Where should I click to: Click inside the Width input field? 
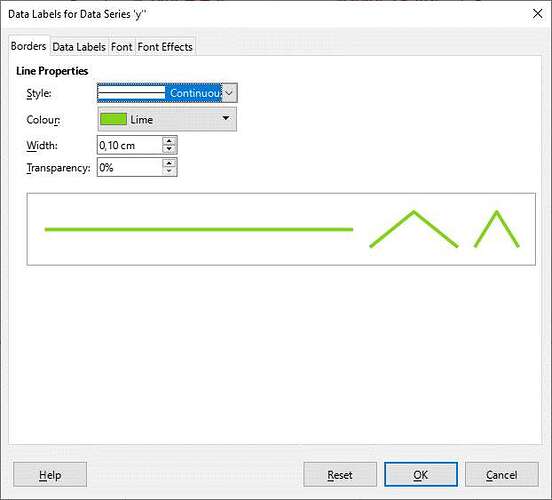pyautogui.click(x=130, y=145)
